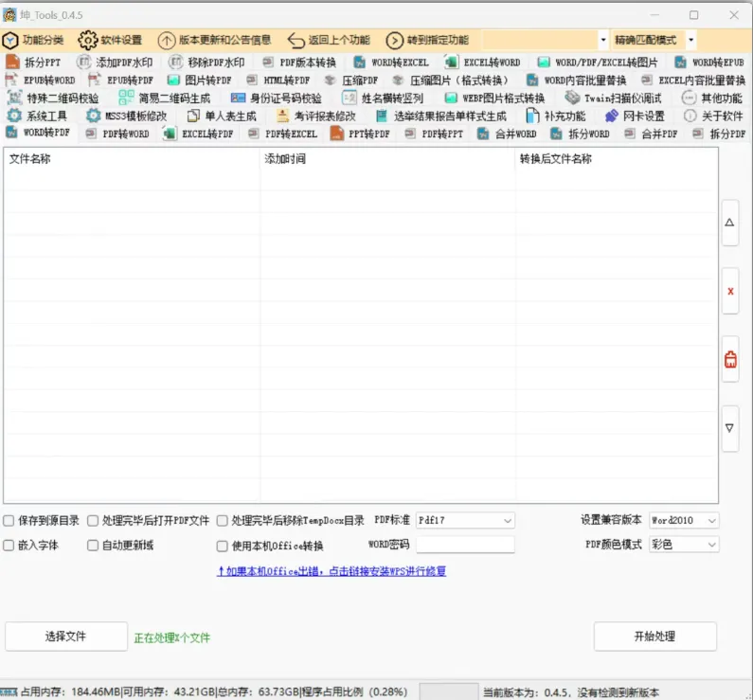753x700 pixels.
Task: Move selected file down with triangle button
Action: (x=730, y=428)
